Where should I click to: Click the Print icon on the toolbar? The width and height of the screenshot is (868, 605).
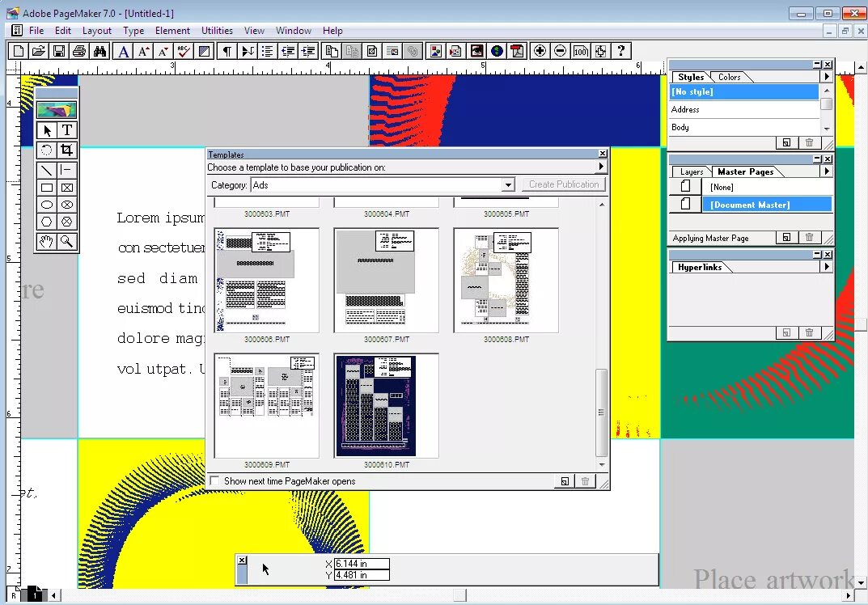click(79, 50)
